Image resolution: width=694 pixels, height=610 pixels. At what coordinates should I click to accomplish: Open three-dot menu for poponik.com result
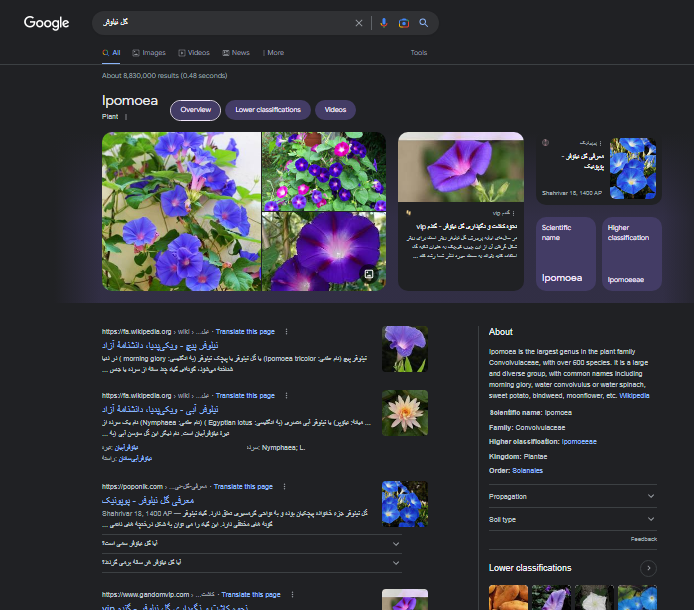click(x=284, y=486)
